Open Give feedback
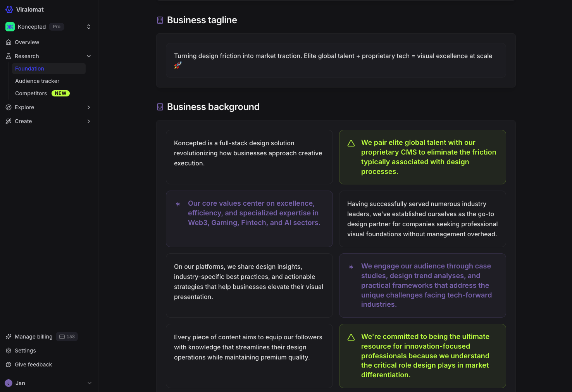The image size is (572, 392). [33, 364]
